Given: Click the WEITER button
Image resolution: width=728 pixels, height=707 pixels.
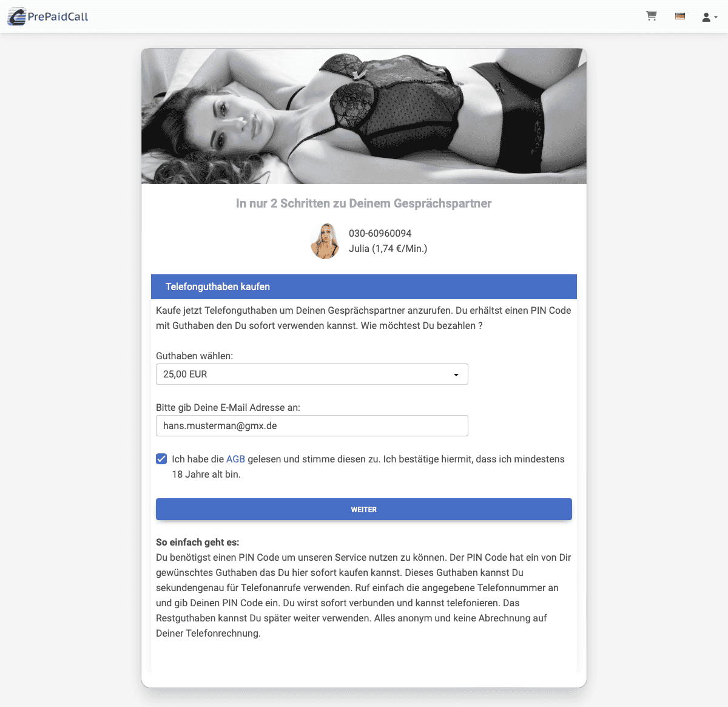Looking at the screenshot, I should click(364, 509).
